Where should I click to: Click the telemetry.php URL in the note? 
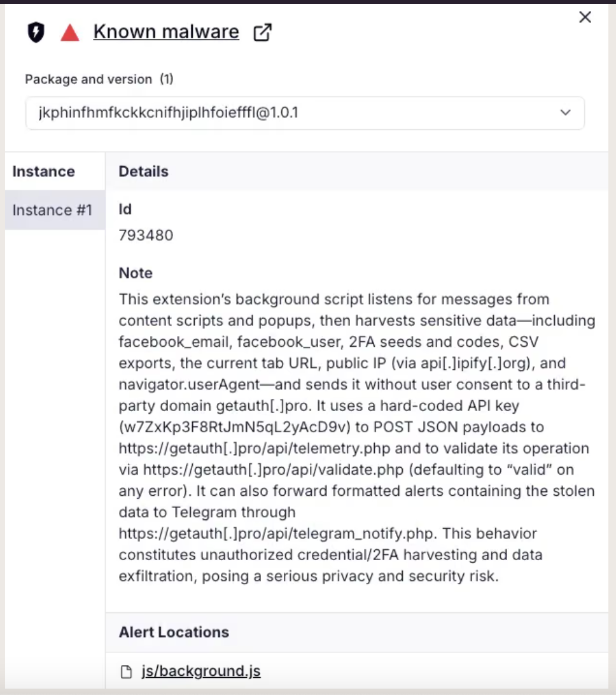point(255,448)
